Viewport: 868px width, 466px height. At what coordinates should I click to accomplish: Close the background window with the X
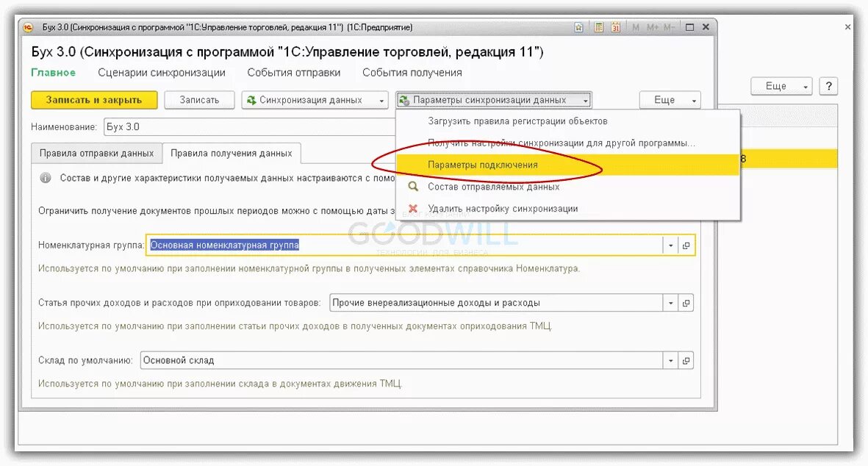(x=847, y=26)
